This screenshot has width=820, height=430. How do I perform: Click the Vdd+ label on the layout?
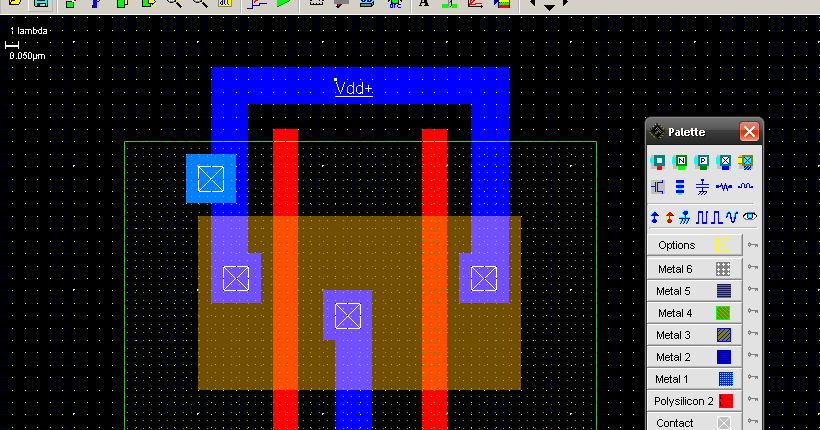354,88
